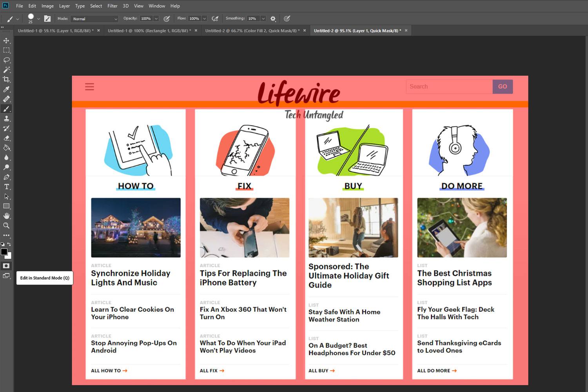This screenshot has height=392, width=588.
Task: Select the Rectangle shape tool
Action: (x=6, y=206)
